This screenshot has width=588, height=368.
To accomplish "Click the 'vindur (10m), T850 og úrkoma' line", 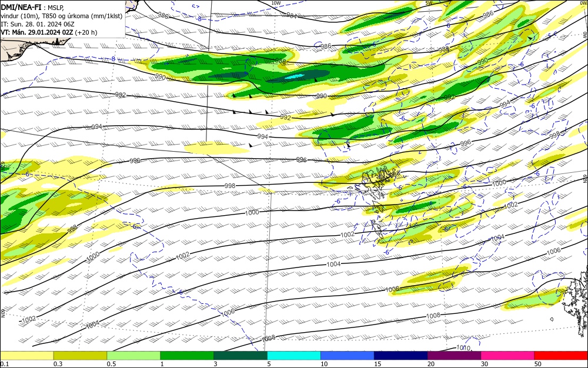I will tap(61, 16).
